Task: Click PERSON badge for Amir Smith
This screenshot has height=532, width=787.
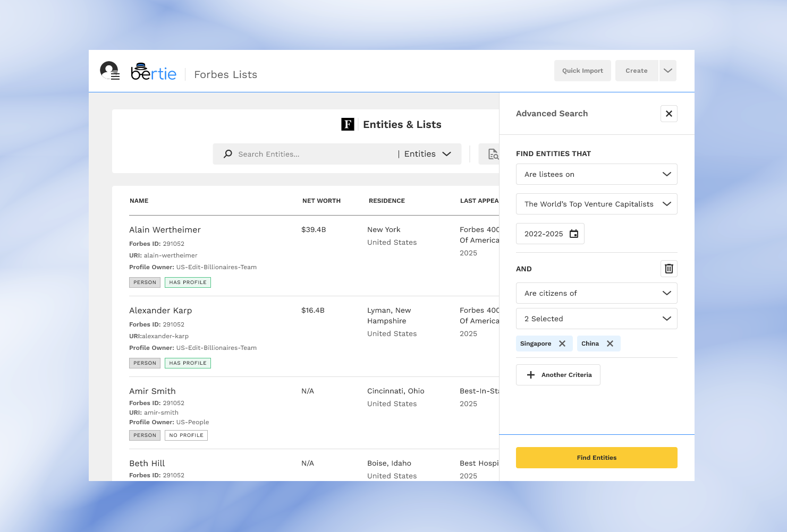Action: (x=145, y=435)
